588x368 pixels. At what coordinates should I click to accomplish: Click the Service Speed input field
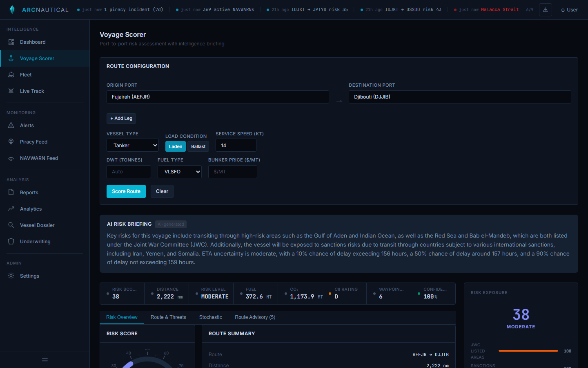[236, 145]
